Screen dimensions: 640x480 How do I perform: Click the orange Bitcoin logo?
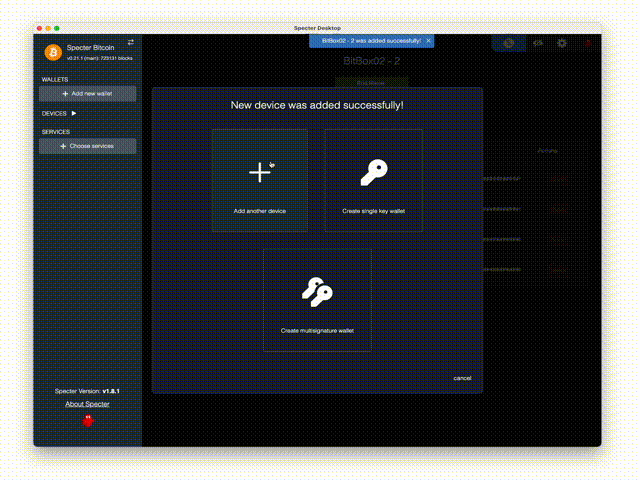[53, 52]
